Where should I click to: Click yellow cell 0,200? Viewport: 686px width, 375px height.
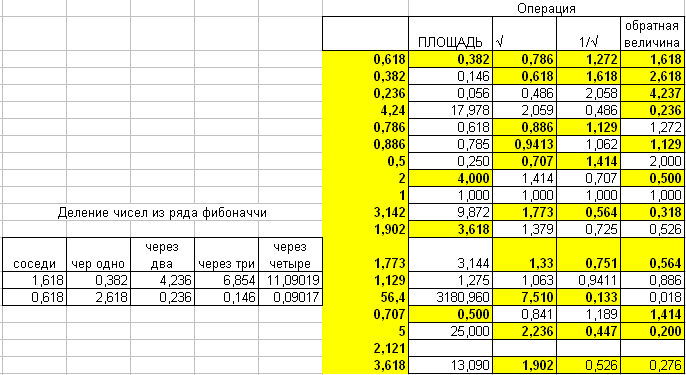coord(652,331)
